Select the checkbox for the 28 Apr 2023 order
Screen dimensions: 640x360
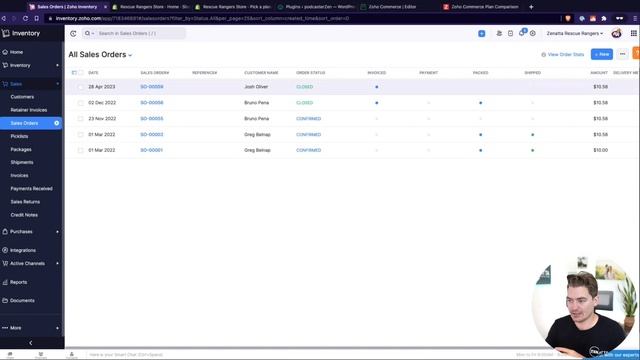[x=80, y=87]
